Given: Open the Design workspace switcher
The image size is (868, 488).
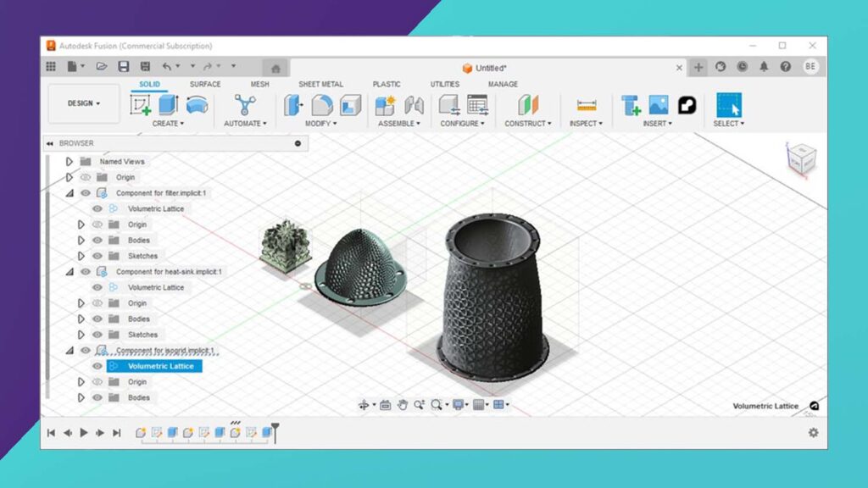Looking at the screenshot, I should (x=82, y=103).
